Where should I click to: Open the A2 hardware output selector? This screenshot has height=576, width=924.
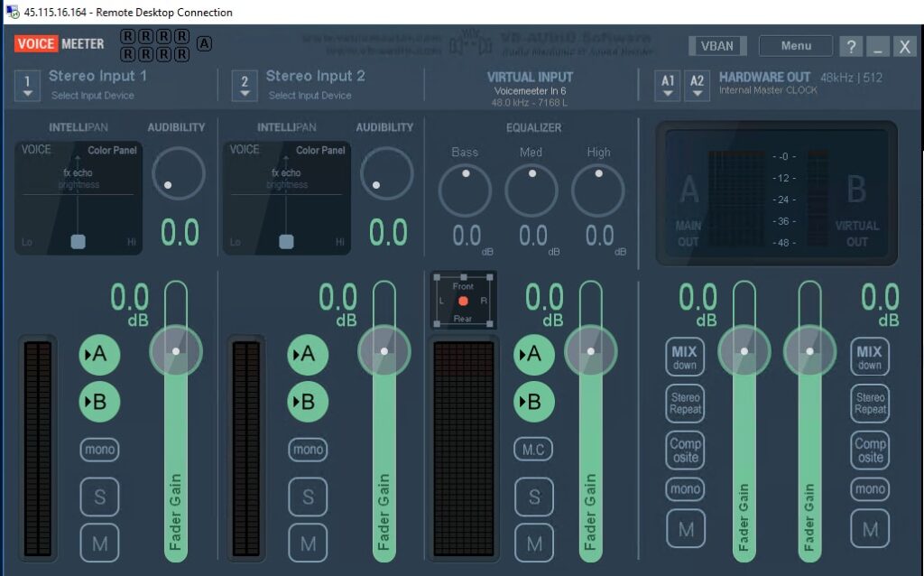pyautogui.click(x=697, y=86)
